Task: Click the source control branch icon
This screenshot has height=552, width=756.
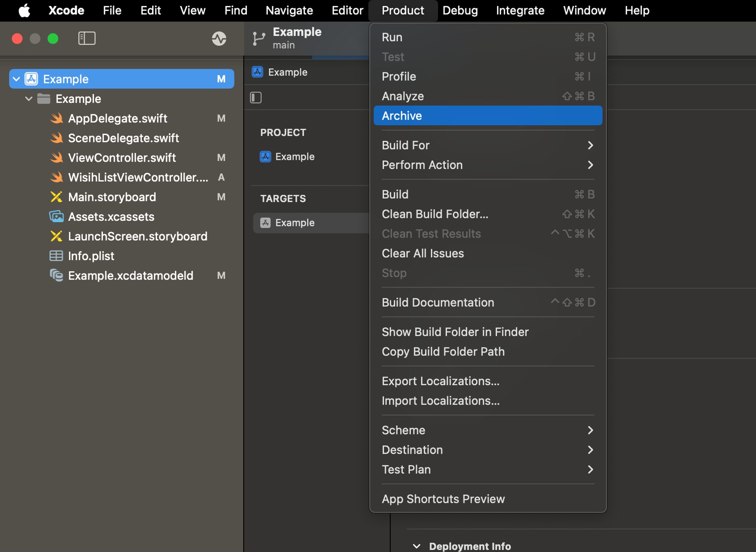Action: [259, 39]
